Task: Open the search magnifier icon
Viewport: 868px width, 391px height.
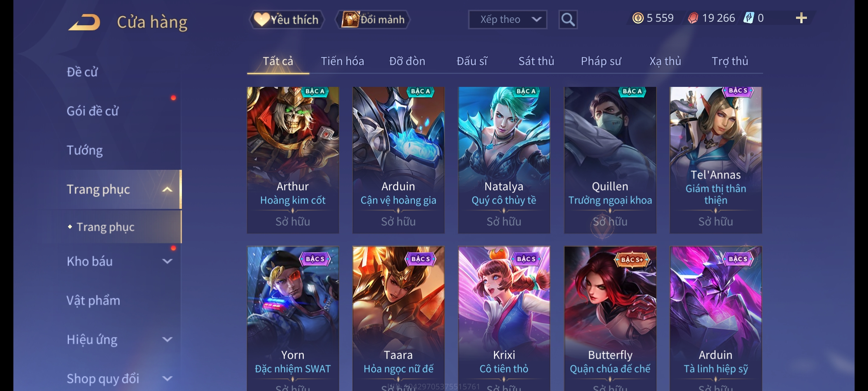Action: [568, 20]
